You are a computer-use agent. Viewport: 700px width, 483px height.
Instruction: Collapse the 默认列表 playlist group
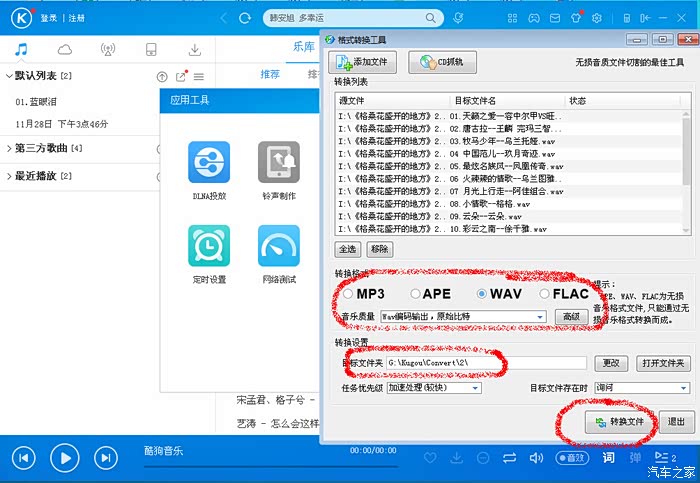click(9, 76)
